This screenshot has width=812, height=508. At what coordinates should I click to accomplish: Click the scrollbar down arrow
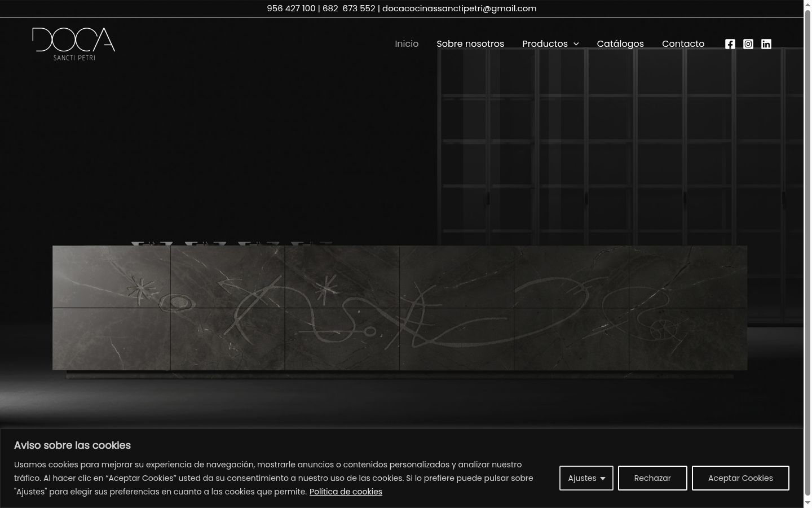(807, 502)
